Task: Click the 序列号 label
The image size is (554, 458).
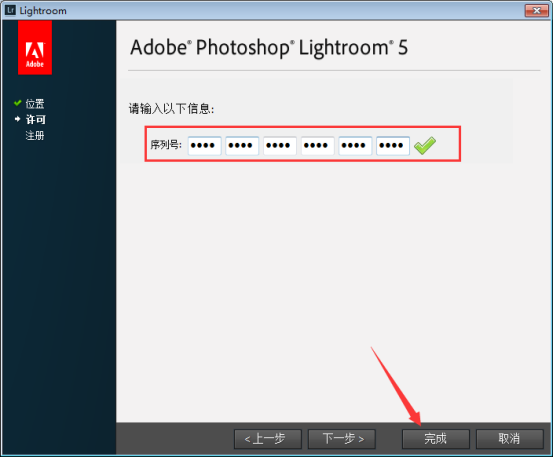Action: [x=166, y=145]
